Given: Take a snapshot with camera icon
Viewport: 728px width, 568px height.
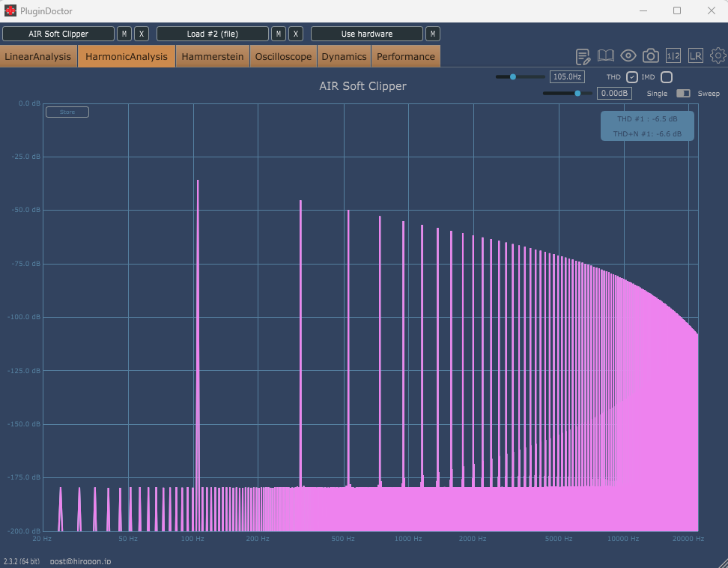Looking at the screenshot, I should (650, 56).
